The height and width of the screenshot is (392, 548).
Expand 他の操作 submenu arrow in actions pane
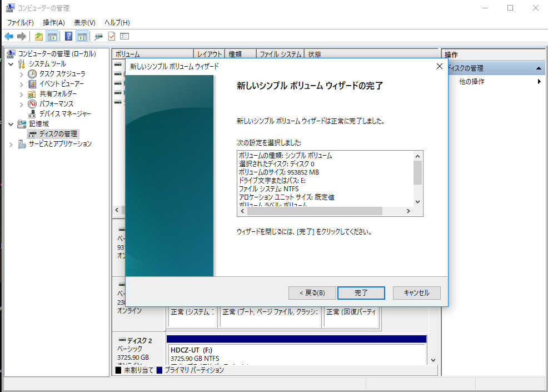(539, 82)
